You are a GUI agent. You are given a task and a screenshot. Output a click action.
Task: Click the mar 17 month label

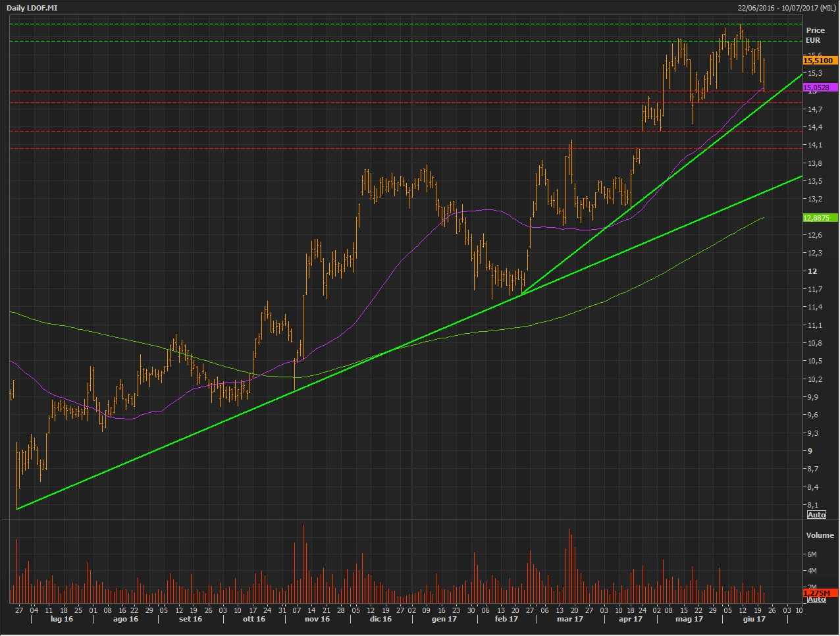[x=570, y=619]
